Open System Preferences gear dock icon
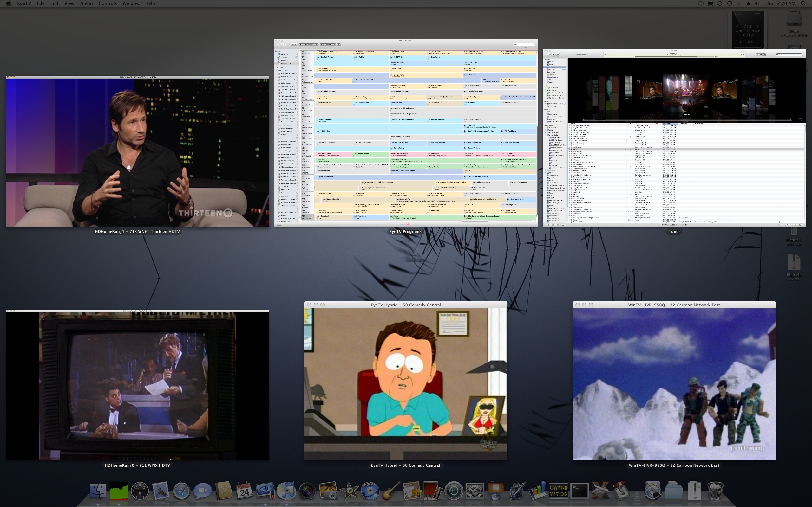The image size is (812, 507). click(475, 491)
